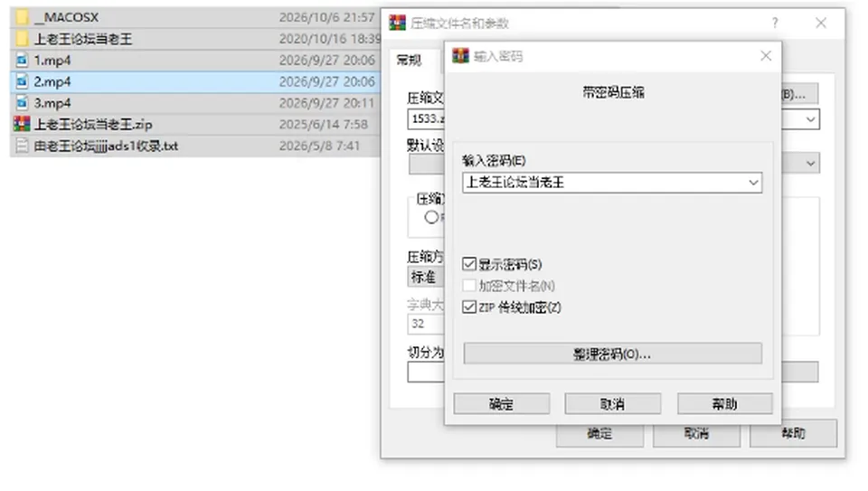Screen dimensions: 868x491
Task: Click the archive name field showing 1533
Action: pos(426,119)
